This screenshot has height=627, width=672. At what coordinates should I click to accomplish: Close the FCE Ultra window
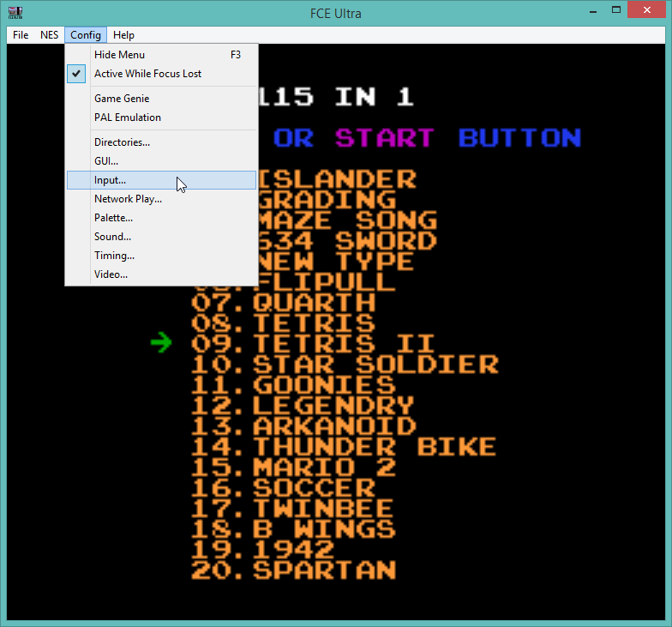pos(647,10)
